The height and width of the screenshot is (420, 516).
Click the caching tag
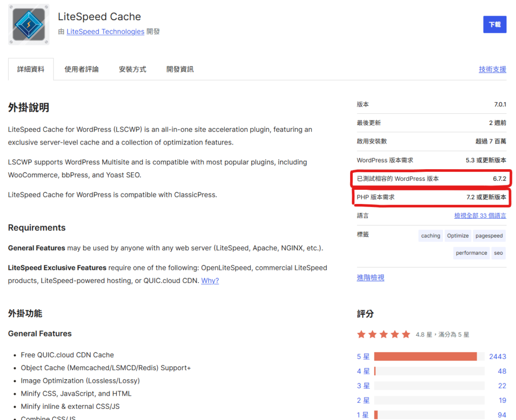430,236
